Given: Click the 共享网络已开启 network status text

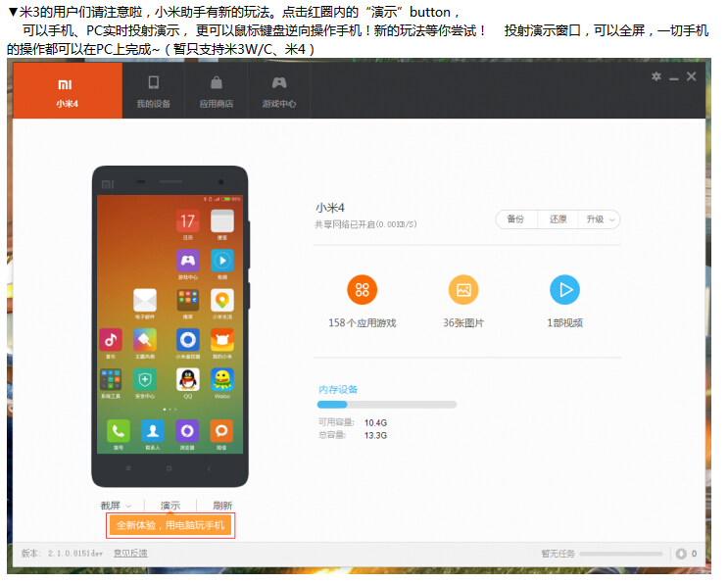Looking at the screenshot, I should point(365,224).
